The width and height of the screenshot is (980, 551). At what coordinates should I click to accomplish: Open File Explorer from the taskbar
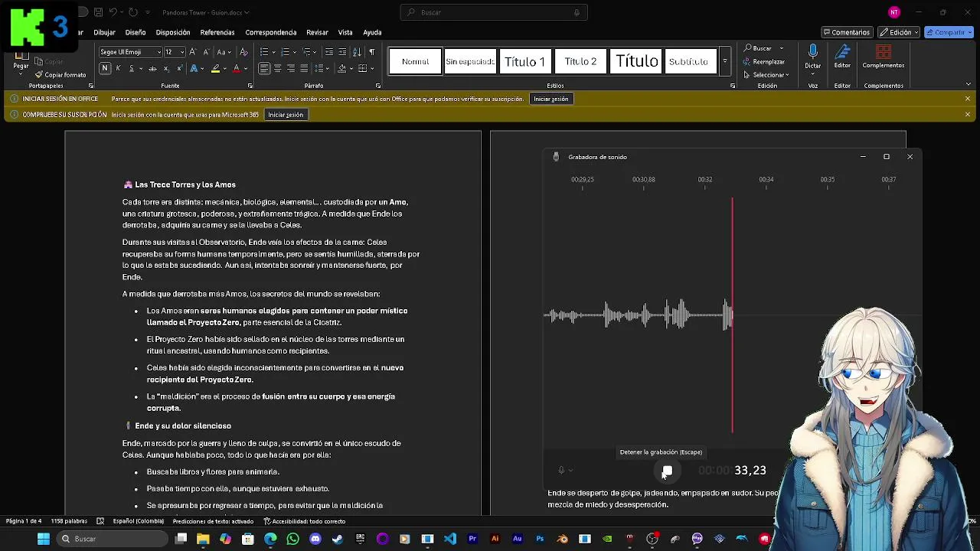[203, 539]
